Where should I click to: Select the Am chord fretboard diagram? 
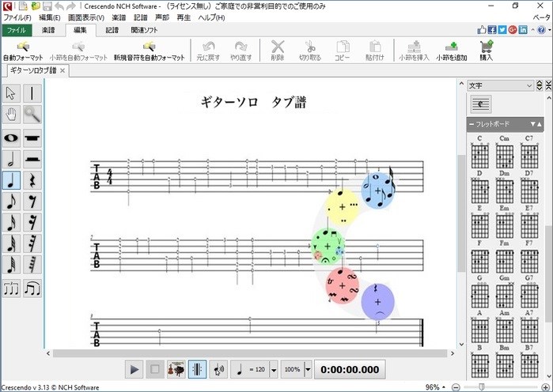(504, 327)
